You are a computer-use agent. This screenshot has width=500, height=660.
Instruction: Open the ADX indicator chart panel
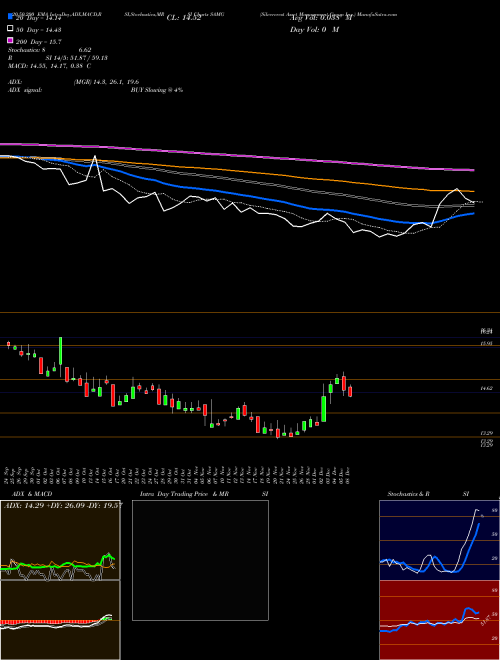(60, 540)
